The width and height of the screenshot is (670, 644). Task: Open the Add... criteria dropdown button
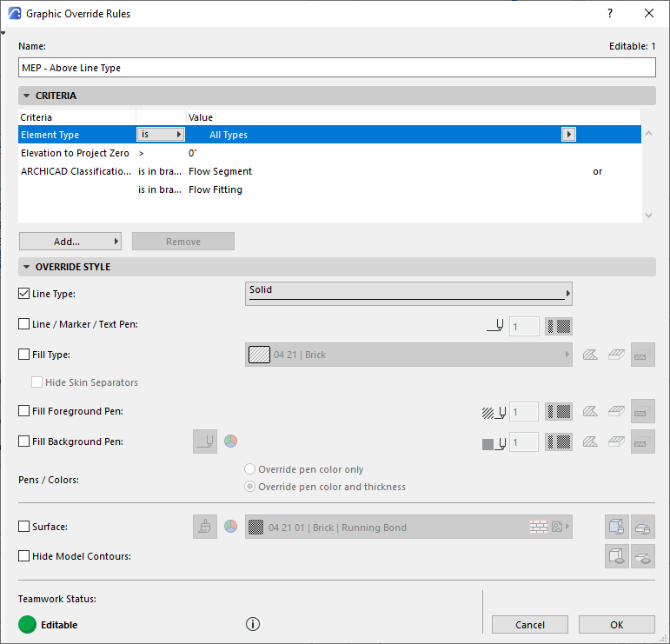pyautogui.click(x=70, y=242)
